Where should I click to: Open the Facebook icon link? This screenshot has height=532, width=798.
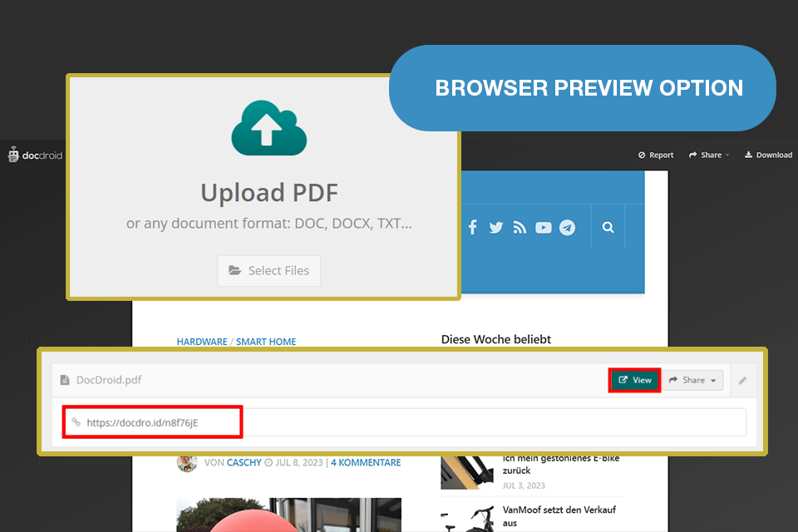(472, 227)
